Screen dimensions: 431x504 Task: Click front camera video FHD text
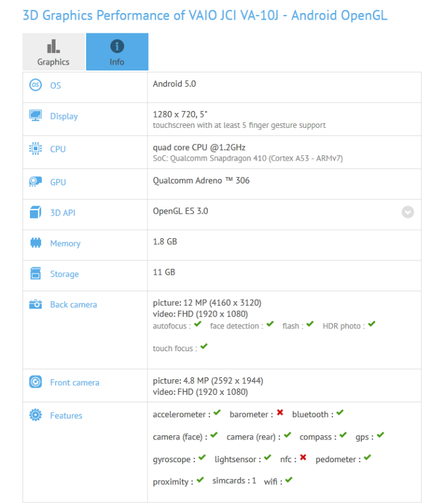[200, 392]
